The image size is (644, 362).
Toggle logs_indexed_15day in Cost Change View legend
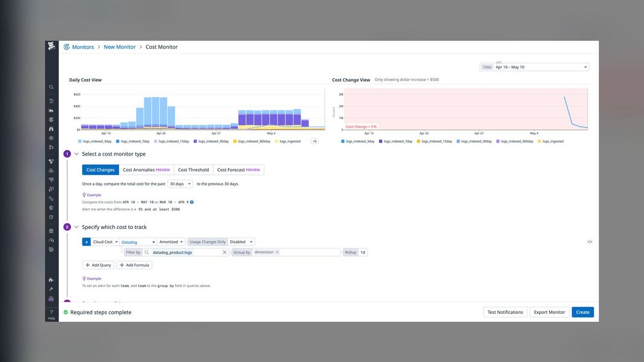pos(435,141)
